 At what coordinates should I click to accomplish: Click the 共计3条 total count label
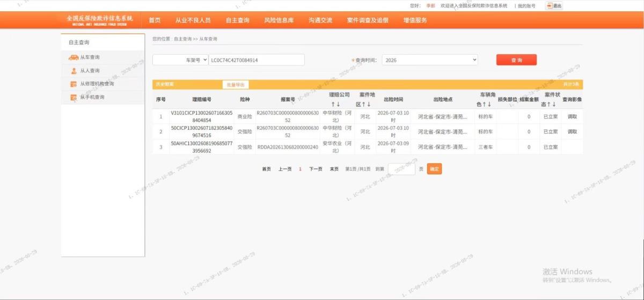pos(571,84)
